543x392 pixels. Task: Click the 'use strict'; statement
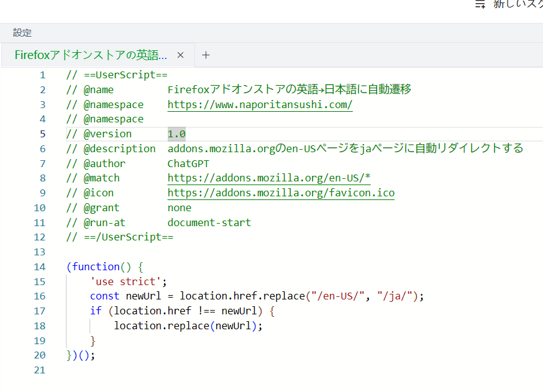pos(129,282)
